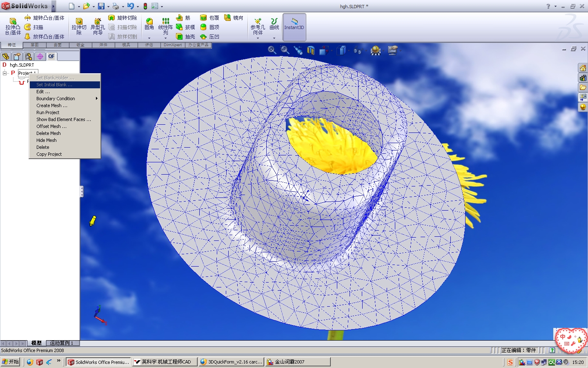Image resolution: width=588 pixels, height=368 pixels.
Task: Click the Section View icon
Action: tap(311, 50)
